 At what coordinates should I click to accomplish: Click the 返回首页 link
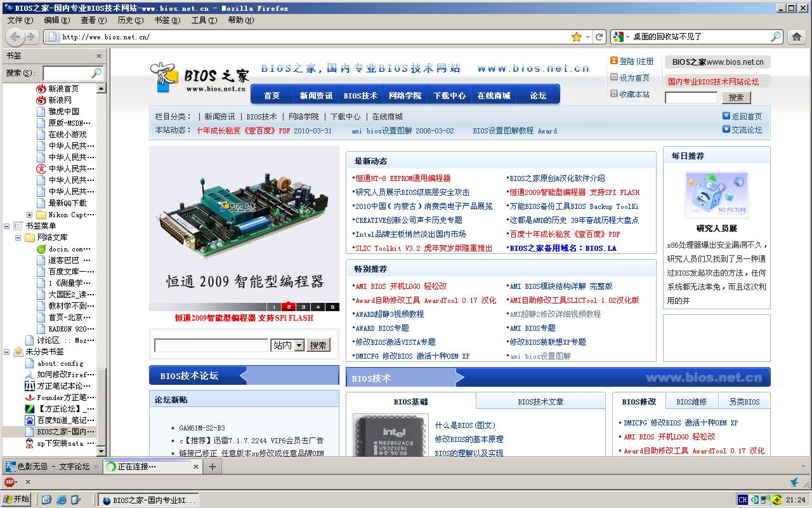click(x=747, y=116)
